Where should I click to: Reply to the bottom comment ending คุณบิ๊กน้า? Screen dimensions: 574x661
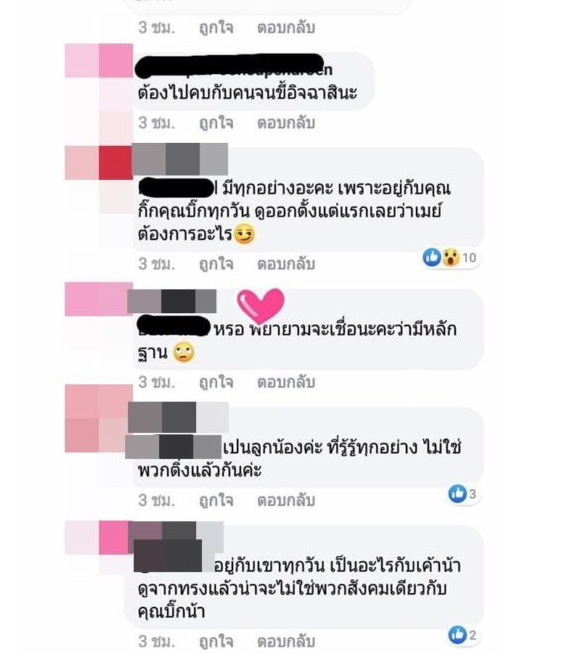(x=286, y=642)
